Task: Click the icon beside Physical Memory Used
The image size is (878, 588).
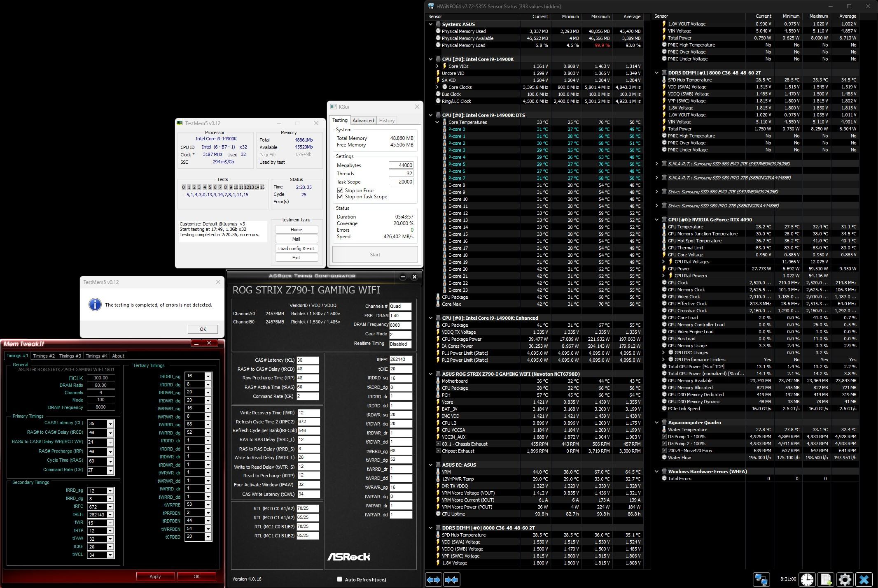Action: 438,31
